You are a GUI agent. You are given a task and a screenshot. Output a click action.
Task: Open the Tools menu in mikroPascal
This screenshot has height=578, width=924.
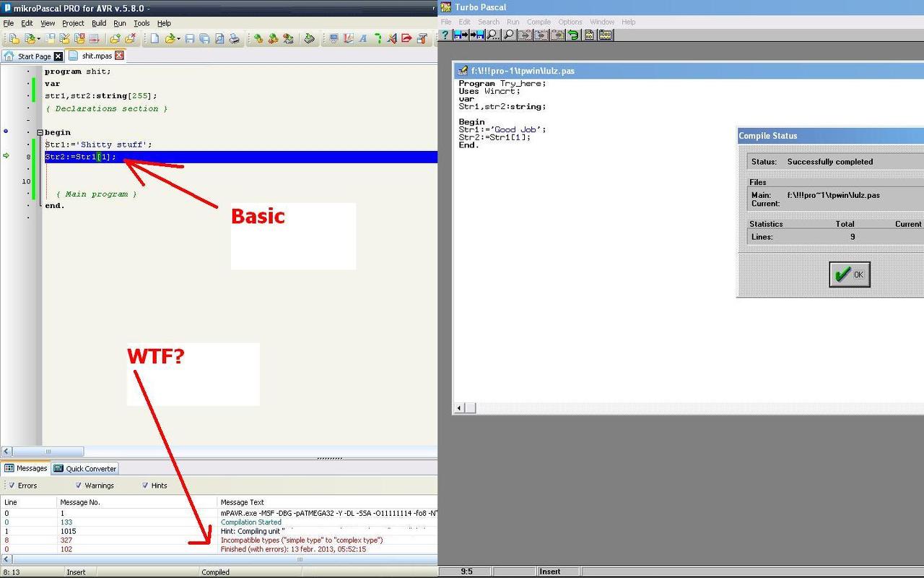point(141,23)
